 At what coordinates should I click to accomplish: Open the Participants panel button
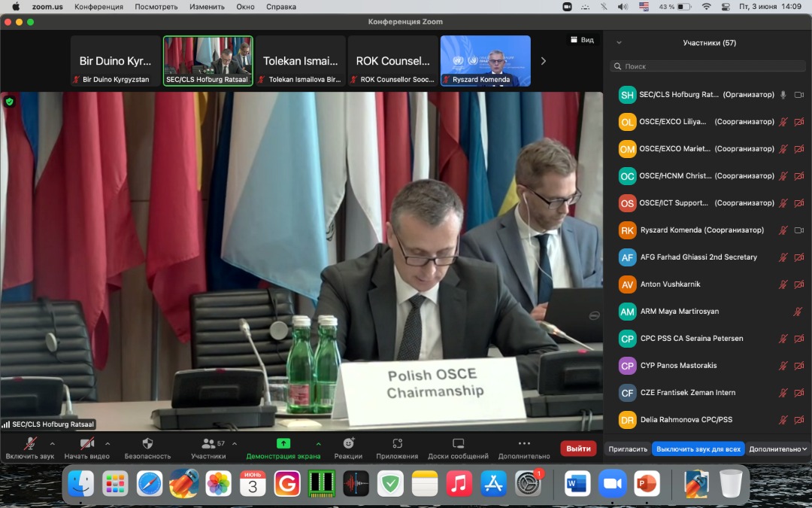[208, 449]
